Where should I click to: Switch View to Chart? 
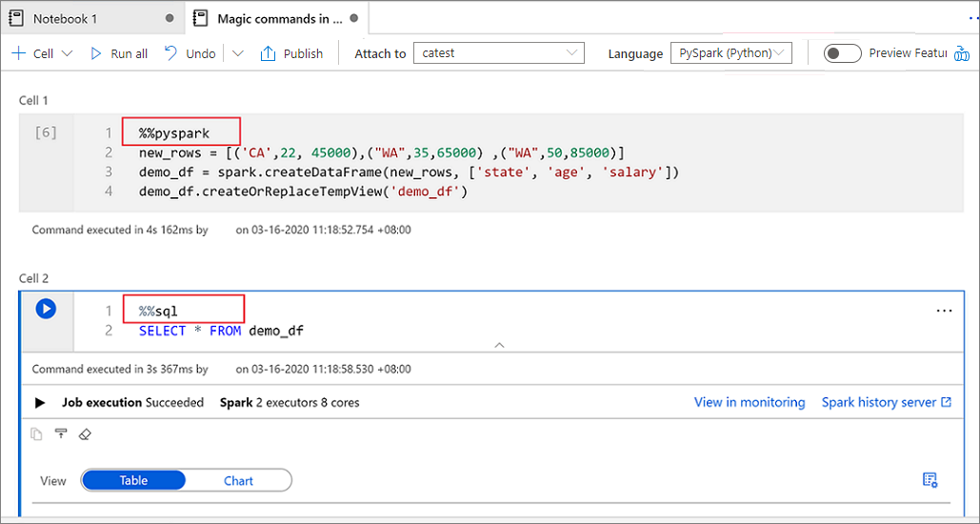click(239, 480)
